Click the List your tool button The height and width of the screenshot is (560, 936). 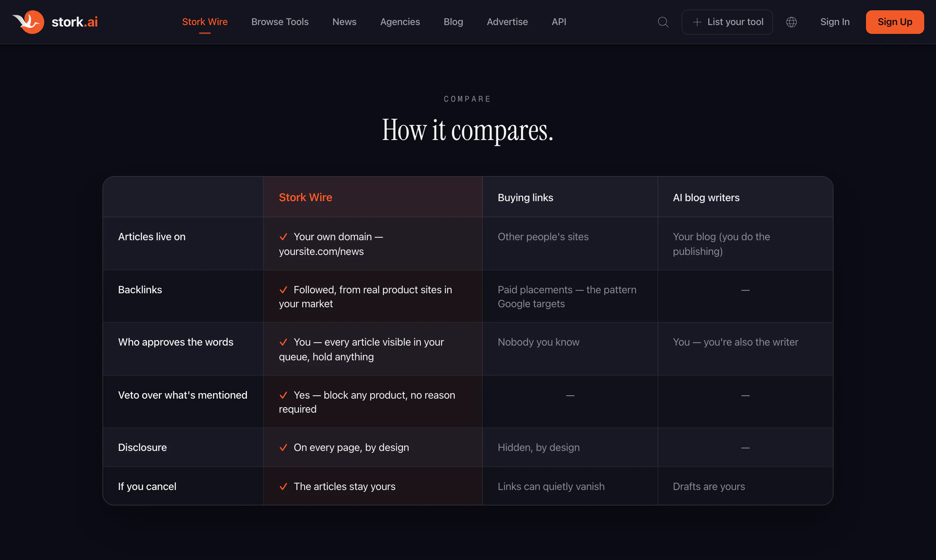coord(727,22)
